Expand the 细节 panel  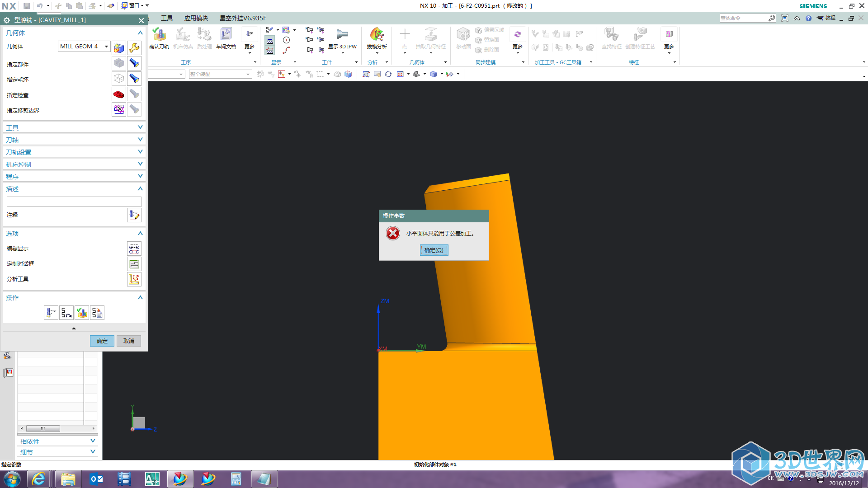tap(57, 452)
